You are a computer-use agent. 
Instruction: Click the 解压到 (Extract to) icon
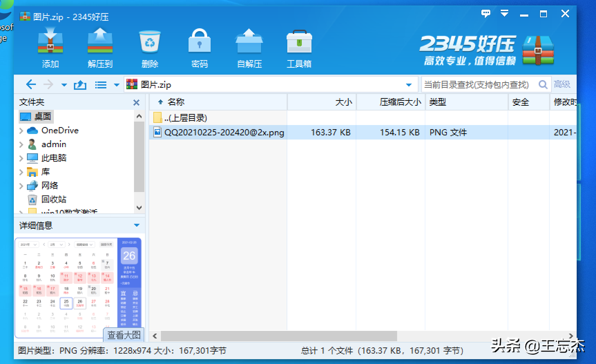(x=100, y=48)
